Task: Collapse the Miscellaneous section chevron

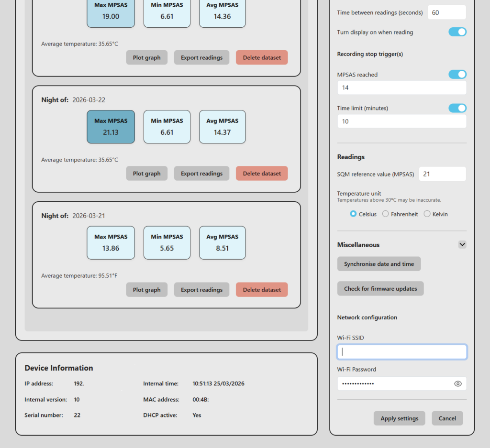Action: click(x=462, y=244)
